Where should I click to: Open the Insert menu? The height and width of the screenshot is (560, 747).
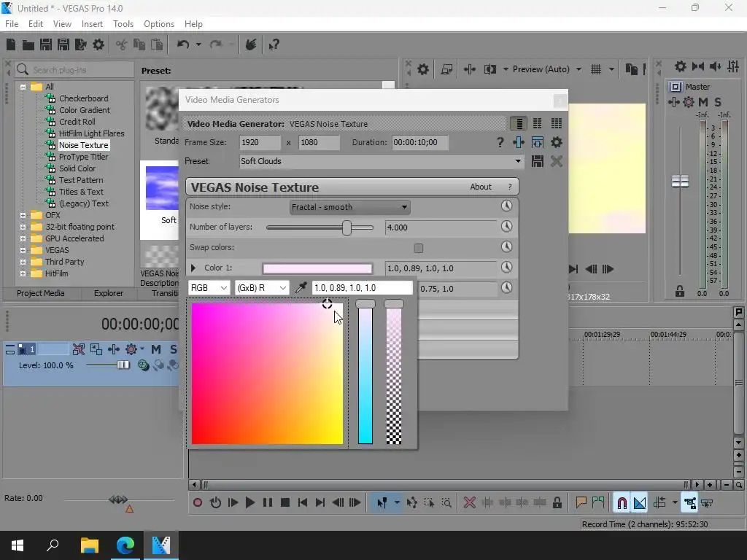pyautogui.click(x=92, y=24)
